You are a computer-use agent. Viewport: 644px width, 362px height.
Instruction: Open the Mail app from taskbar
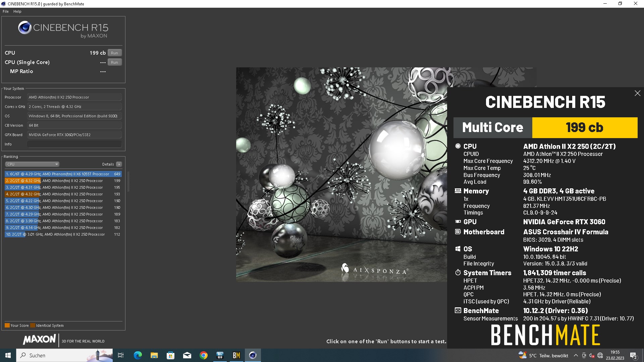tap(187, 355)
